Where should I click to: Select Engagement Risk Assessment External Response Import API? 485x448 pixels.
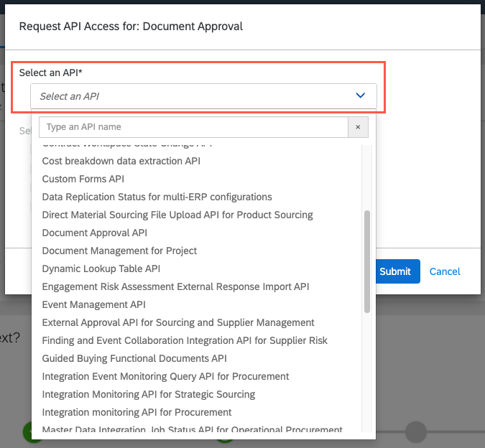(x=175, y=286)
